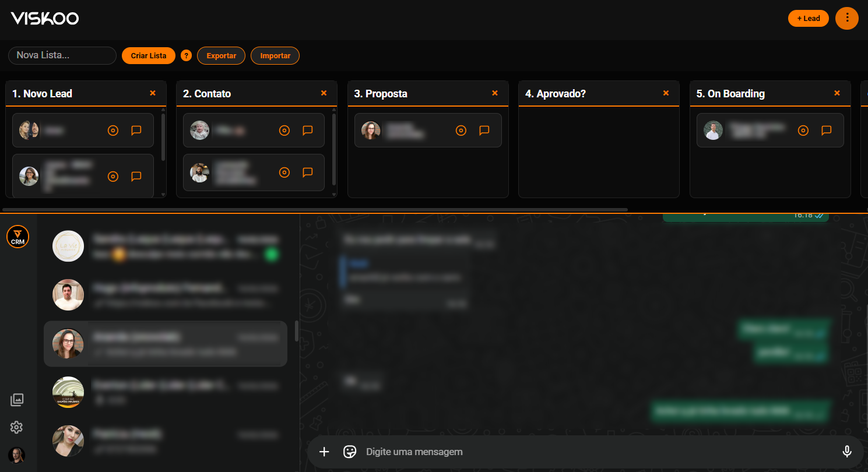Delete the 1. Novo Lead list
Viewport: 868px width, 472px height.
pos(153,93)
